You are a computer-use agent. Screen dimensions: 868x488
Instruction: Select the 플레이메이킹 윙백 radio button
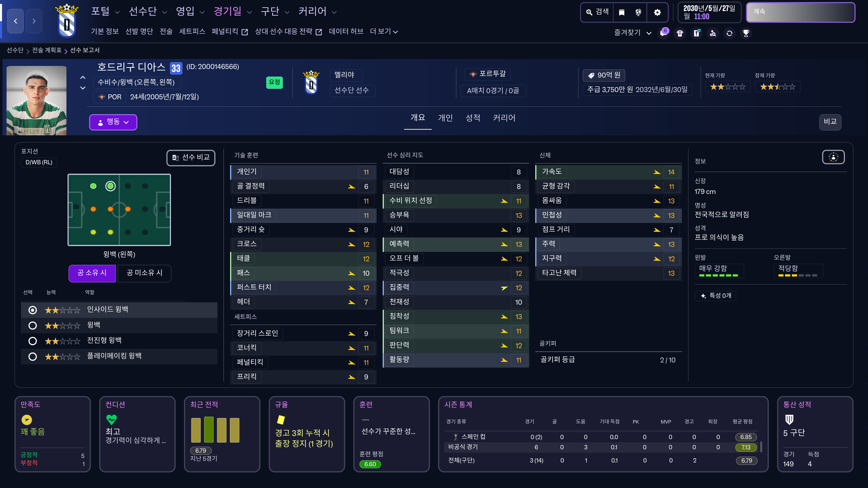(33, 356)
